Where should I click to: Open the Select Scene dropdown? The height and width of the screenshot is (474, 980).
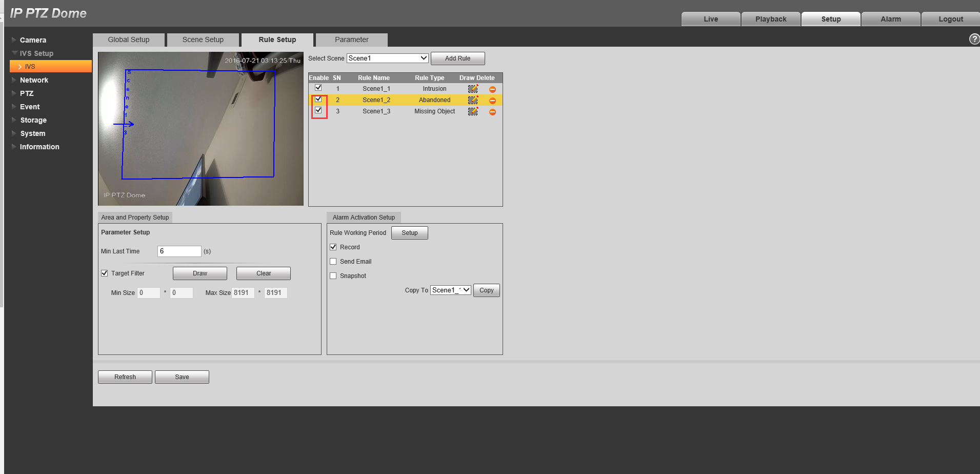388,58
